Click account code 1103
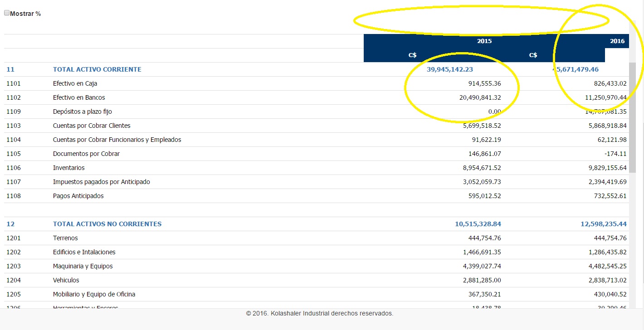 [x=14, y=126]
